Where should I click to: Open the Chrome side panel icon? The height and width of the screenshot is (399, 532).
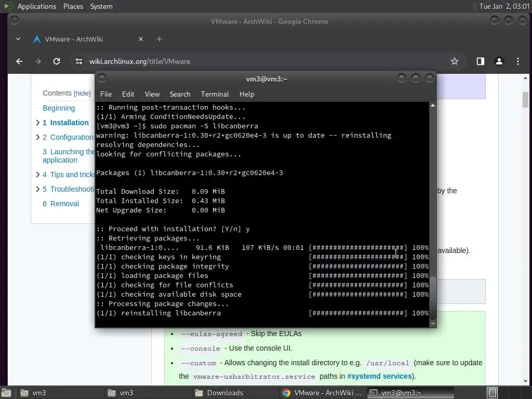[481, 61]
